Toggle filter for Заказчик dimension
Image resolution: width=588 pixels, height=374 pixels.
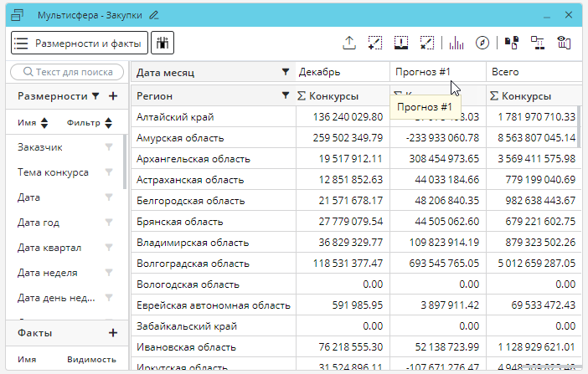tap(108, 147)
